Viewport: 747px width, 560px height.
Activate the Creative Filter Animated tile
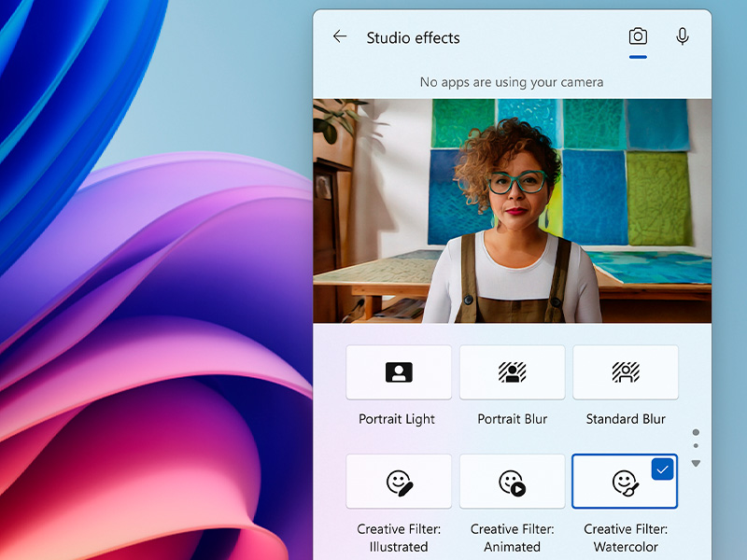tap(512, 482)
